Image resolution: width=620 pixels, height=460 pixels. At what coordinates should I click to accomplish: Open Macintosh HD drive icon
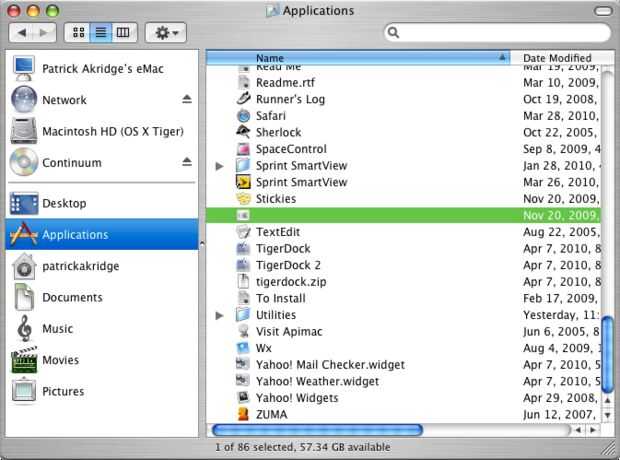pyautogui.click(x=24, y=131)
